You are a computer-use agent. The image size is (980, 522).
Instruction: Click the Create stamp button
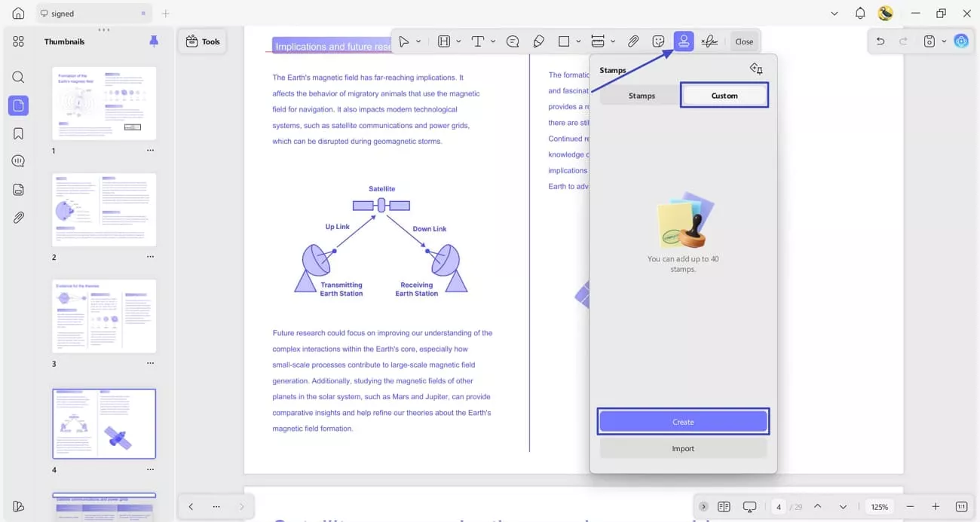click(x=683, y=422)
